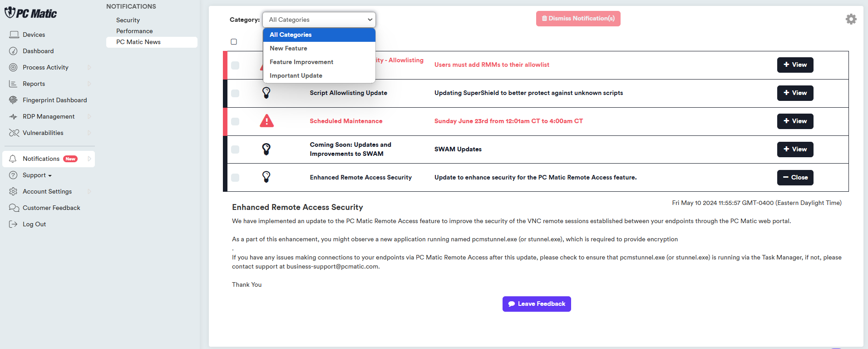The image size is (868, 349).
Task: Click the Vulnerabilities sidebar icon
Action: point(14,133)
